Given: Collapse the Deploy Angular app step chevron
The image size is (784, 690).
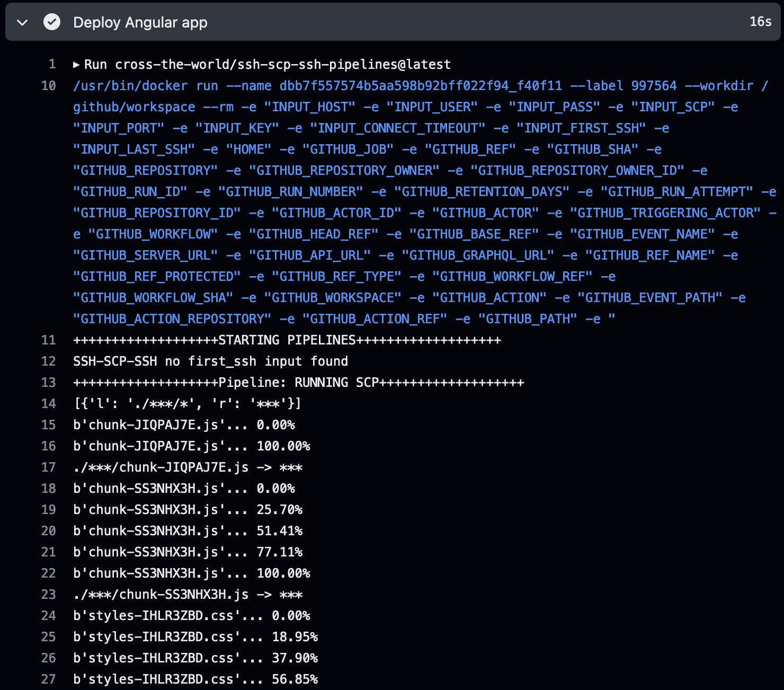Looking at the screenshot, I should [x=22, y=22].
